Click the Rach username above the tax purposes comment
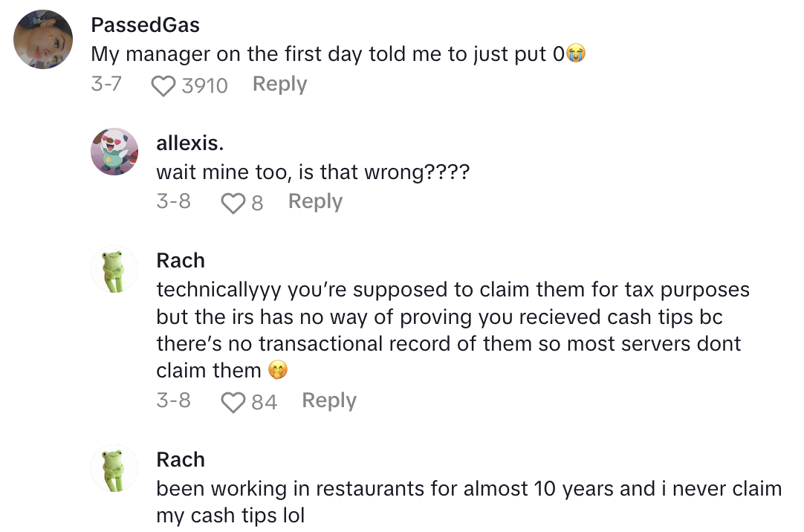The width and height of the screenshot is (804, 532). click(181, 260)
